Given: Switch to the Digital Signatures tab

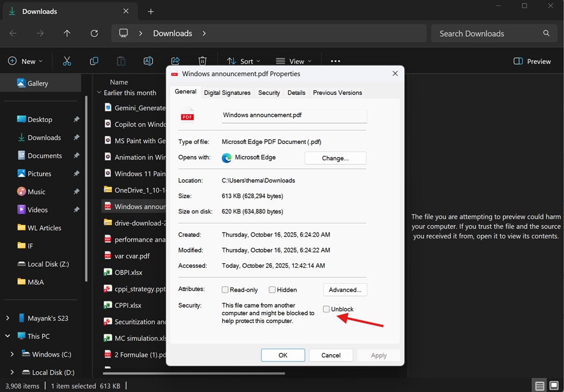Looking at the screenshot, I should click(227, 93).
